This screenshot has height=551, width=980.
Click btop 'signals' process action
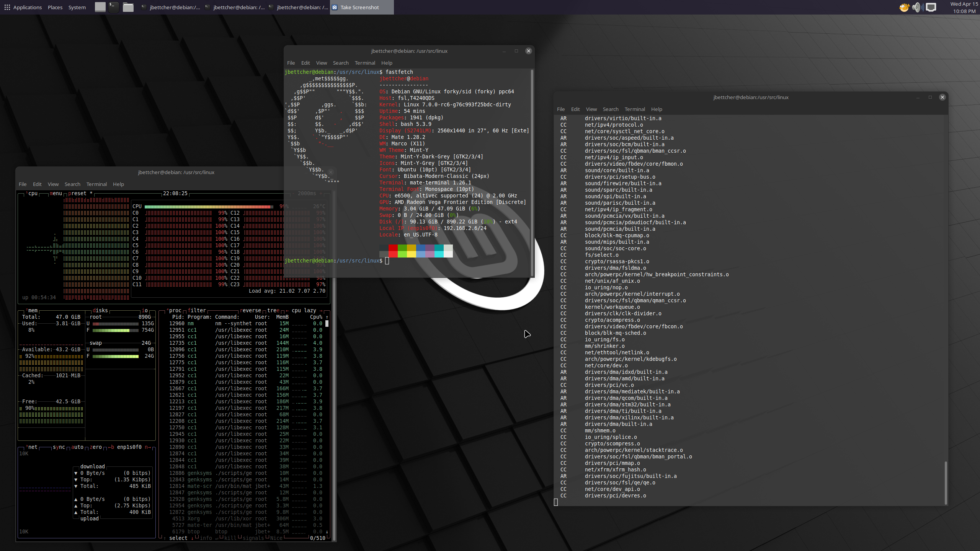tap(253, 538)
